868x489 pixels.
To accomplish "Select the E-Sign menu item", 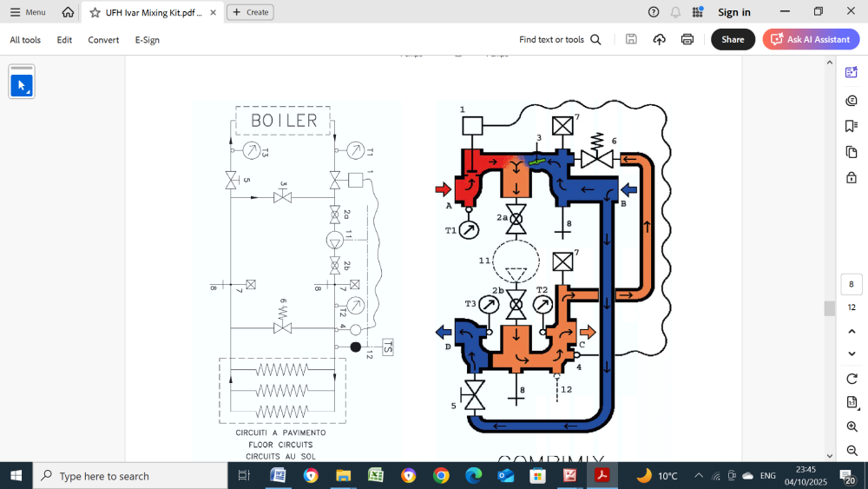I will 147,40.
